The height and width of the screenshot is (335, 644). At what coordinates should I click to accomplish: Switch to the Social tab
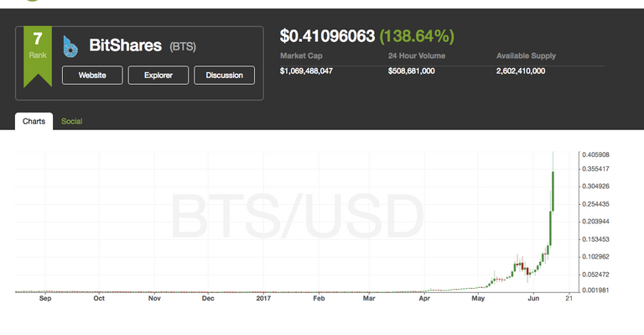[72, 121]
